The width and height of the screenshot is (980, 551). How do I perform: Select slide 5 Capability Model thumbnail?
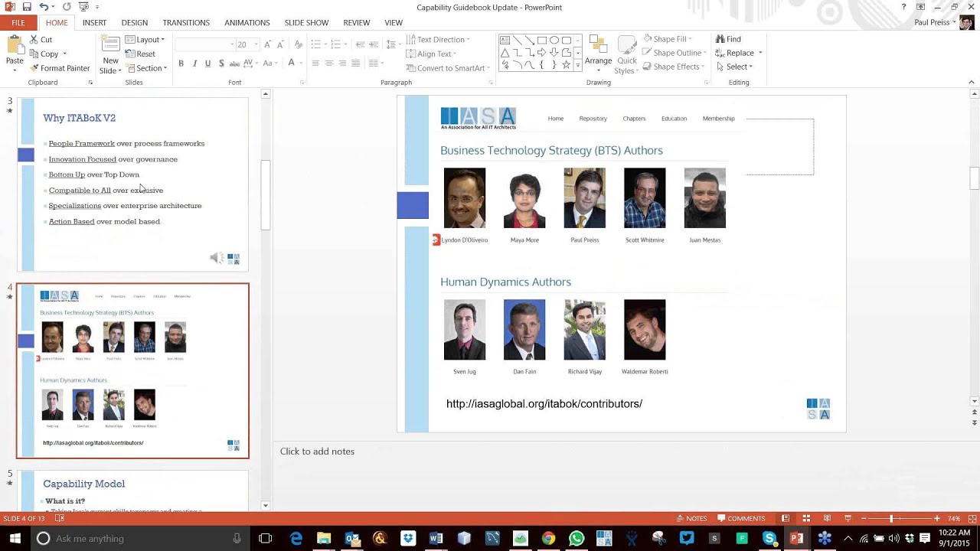point(133,491)
